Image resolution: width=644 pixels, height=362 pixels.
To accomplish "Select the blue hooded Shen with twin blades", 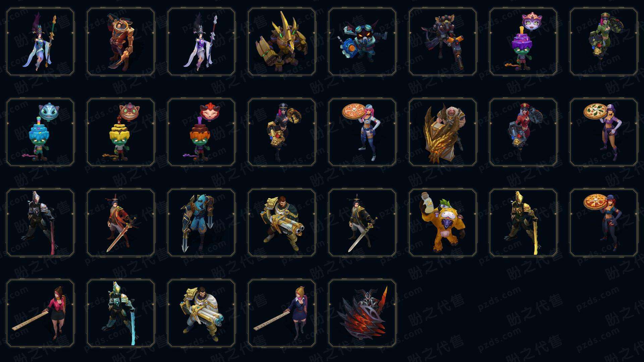I will tap(201, 223).
